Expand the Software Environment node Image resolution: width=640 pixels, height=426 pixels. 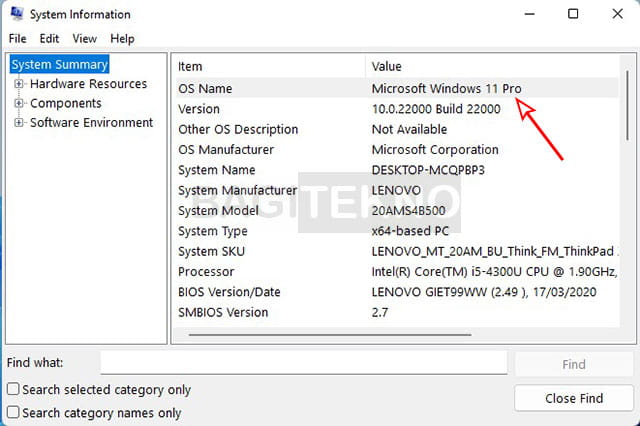point(19,123)
